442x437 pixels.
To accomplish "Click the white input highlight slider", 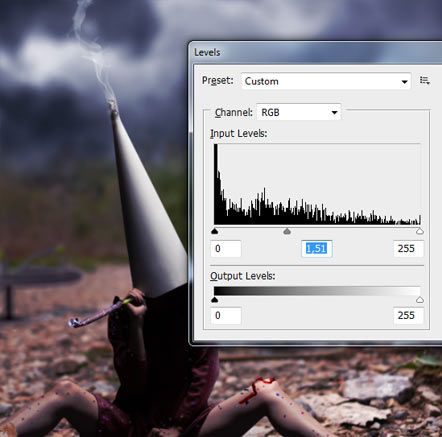I will tap(420, 231).
